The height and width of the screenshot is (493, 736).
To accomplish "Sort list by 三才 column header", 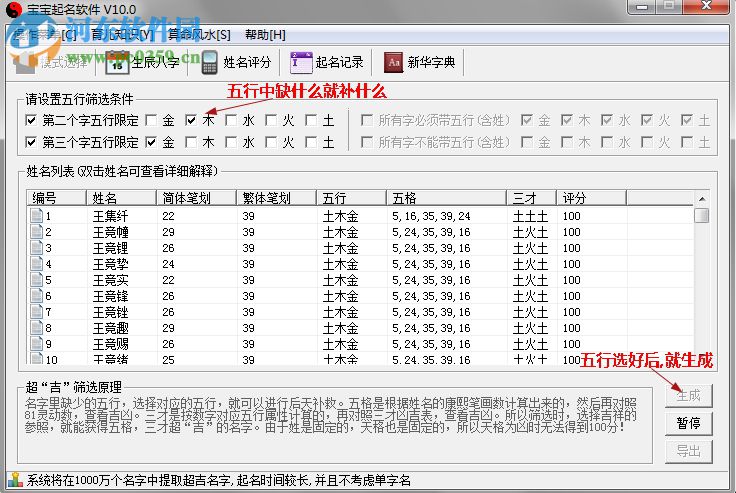I will pos(531,198).
